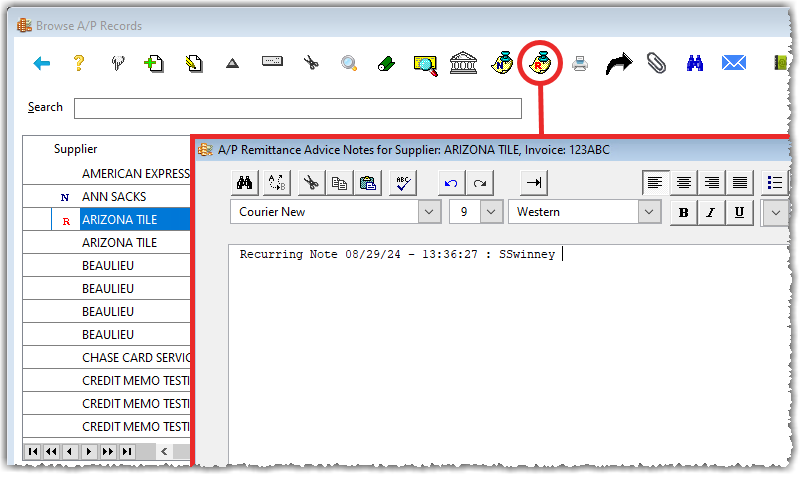Click the printer icon
802x478 pixels.
580,64
